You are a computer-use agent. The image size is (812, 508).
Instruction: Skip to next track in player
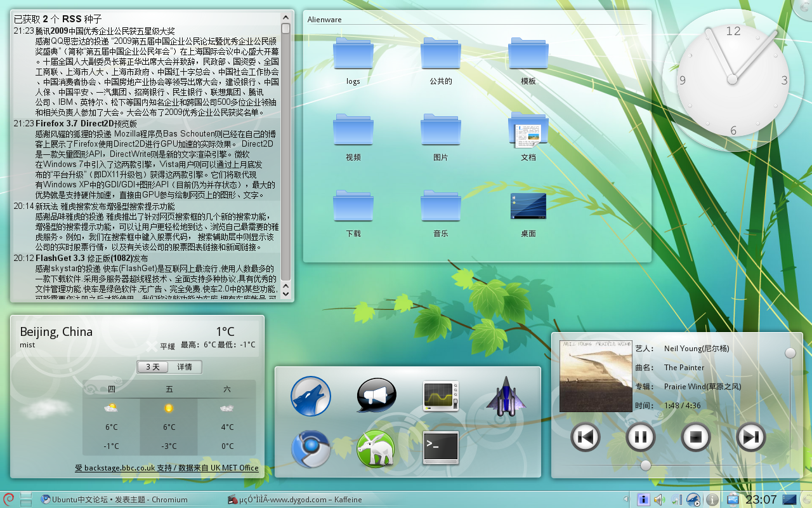tap(751, 437)
